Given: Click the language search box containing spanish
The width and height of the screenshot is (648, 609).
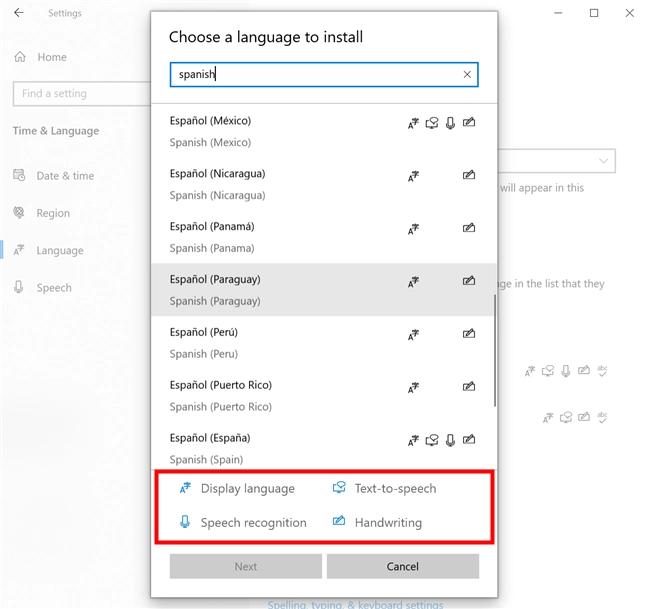Looking at the screenshot, I should click(x=324, y=74).
